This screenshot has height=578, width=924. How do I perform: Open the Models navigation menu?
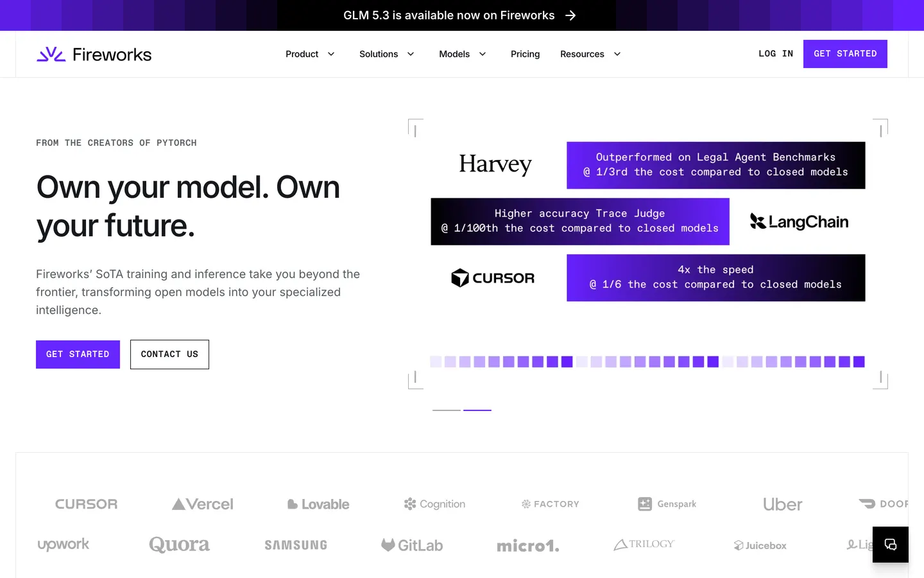[463, 54]
